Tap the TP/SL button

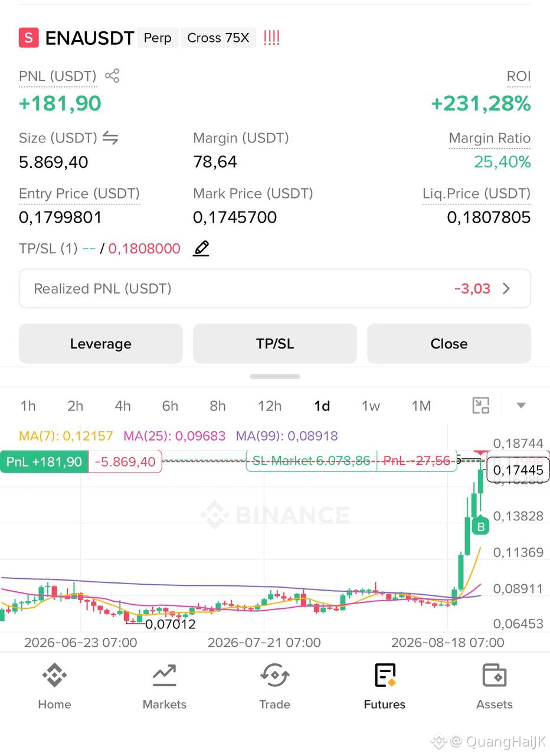point(275,344)
